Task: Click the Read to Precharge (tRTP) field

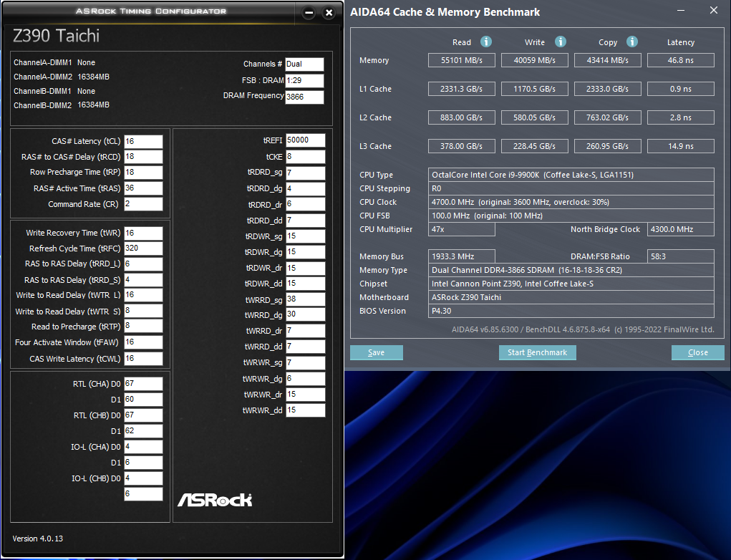Action: [x=143, y=326]
